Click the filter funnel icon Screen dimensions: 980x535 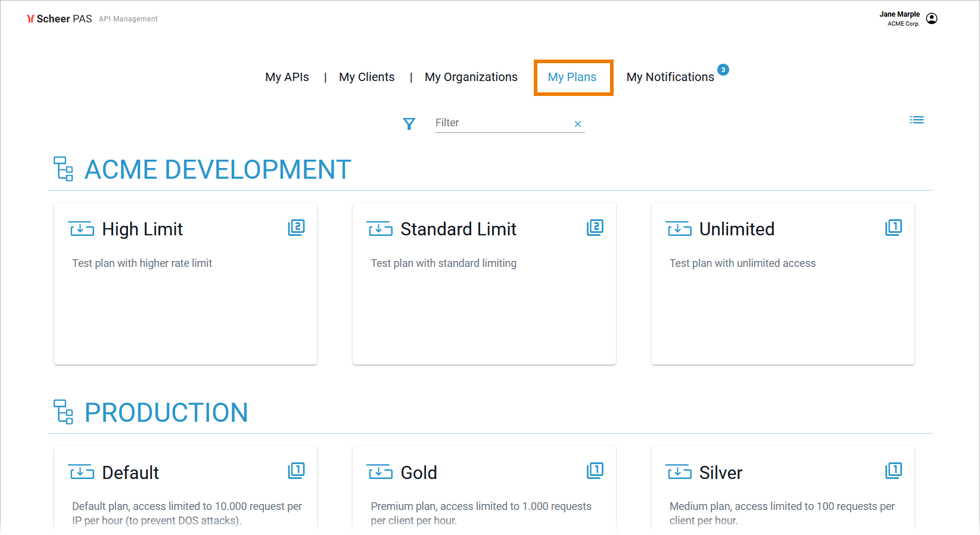point(409,123)
